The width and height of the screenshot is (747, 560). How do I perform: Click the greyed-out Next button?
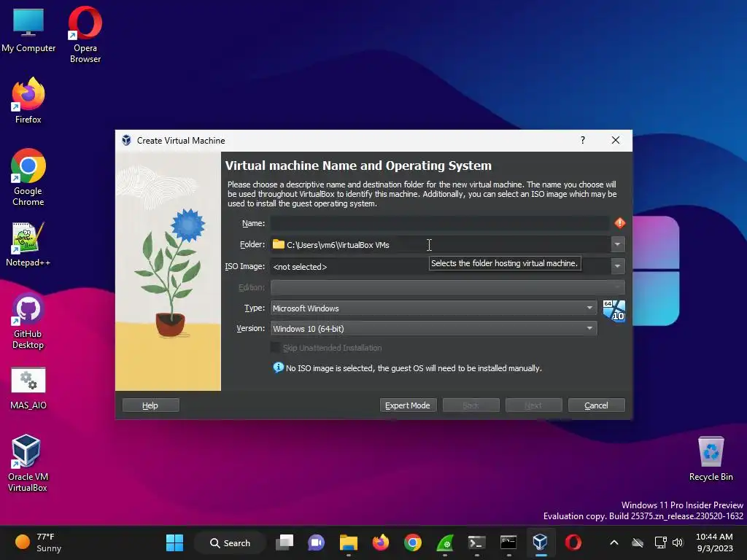pos(533,405)
